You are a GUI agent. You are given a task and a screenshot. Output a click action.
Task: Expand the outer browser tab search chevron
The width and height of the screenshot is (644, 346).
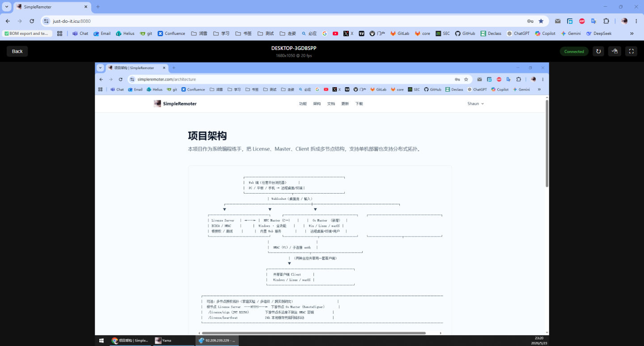[7, 7]
